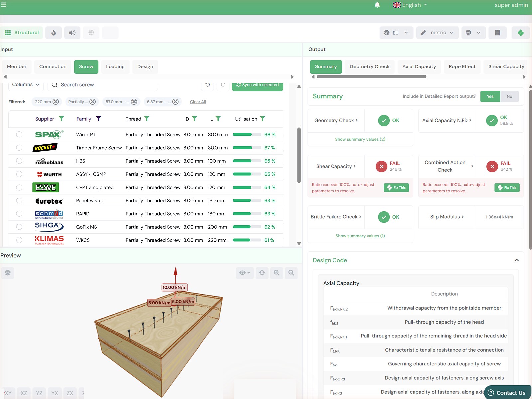Select the acoustic speaker module icon
Image resolution: width=532 pixels, height=399 pixels.
pyautogui.click(x=72, y=33)
